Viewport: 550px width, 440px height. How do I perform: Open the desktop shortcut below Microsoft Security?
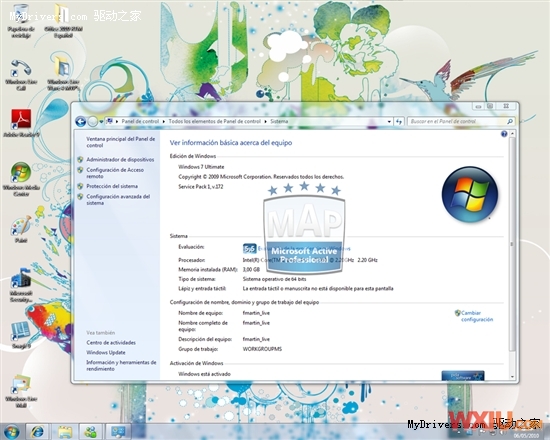[x=21, y=335]
